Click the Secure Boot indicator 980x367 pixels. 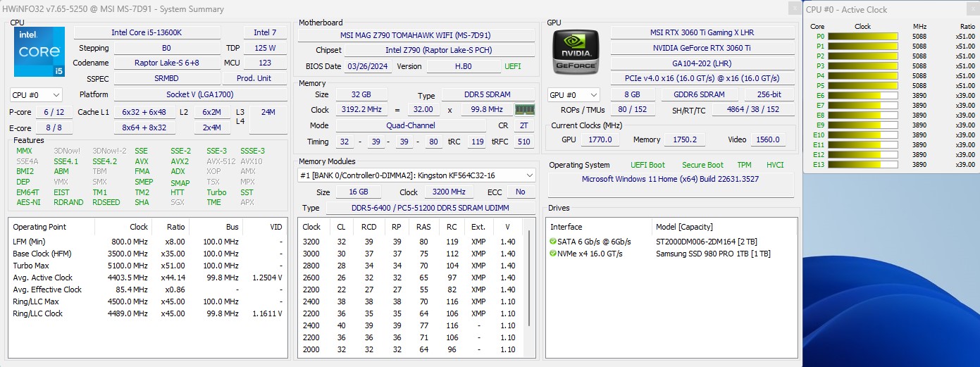click(x=702, y=165)
